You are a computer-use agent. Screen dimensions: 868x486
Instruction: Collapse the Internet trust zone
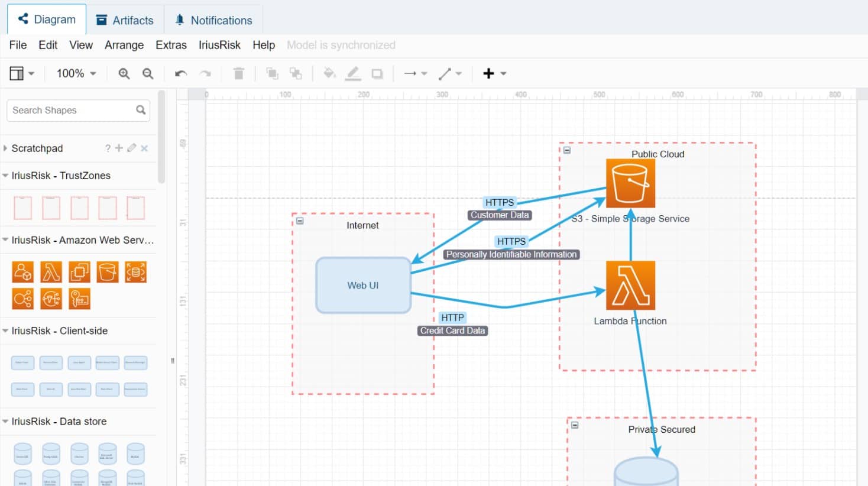[x=300, y=221]
